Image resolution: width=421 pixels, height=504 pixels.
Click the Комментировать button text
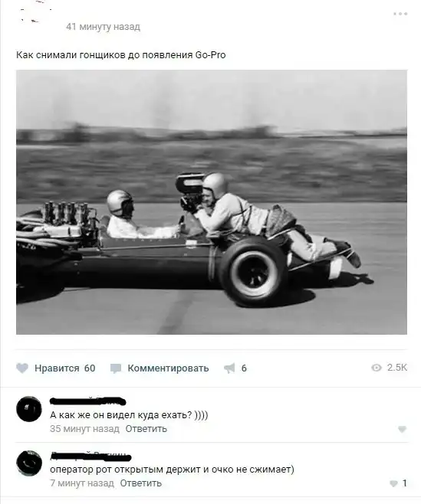(168, 368)
